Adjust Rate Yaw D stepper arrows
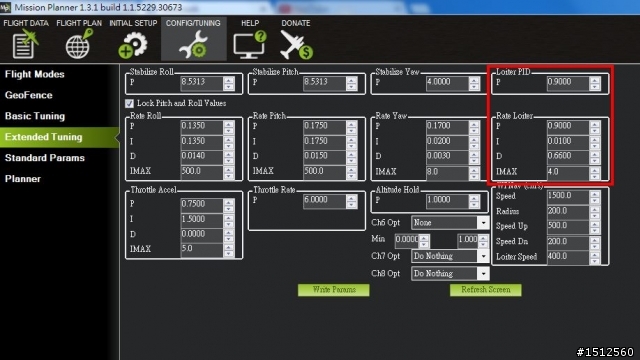This screenshot has width=640, height=360. (474, 157)
